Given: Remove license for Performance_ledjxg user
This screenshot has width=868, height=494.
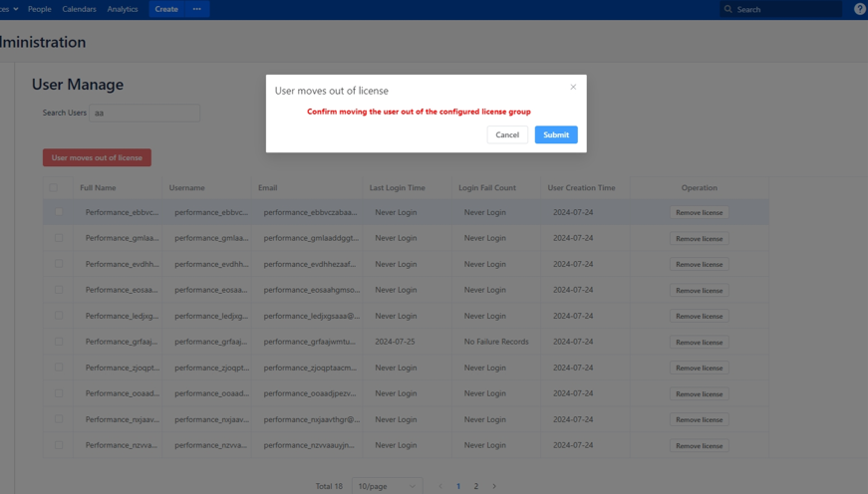Looking at the screenshot, I should click(700, 316).
